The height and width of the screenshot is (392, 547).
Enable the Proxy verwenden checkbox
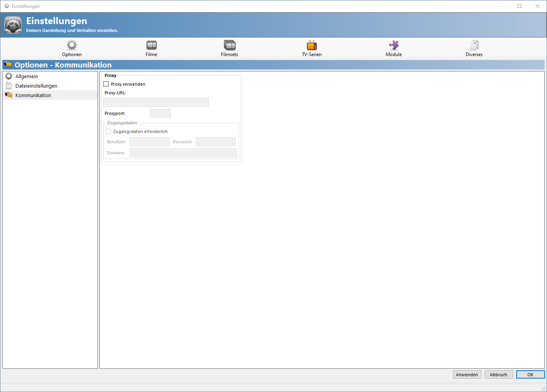[x=106, y=84]
